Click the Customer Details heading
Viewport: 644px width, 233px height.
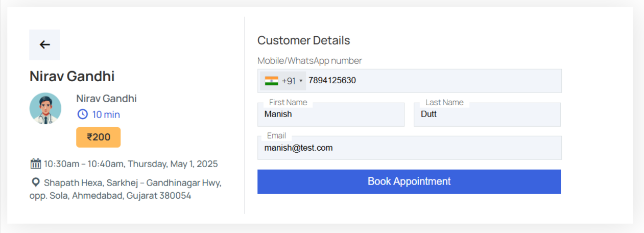303,40
